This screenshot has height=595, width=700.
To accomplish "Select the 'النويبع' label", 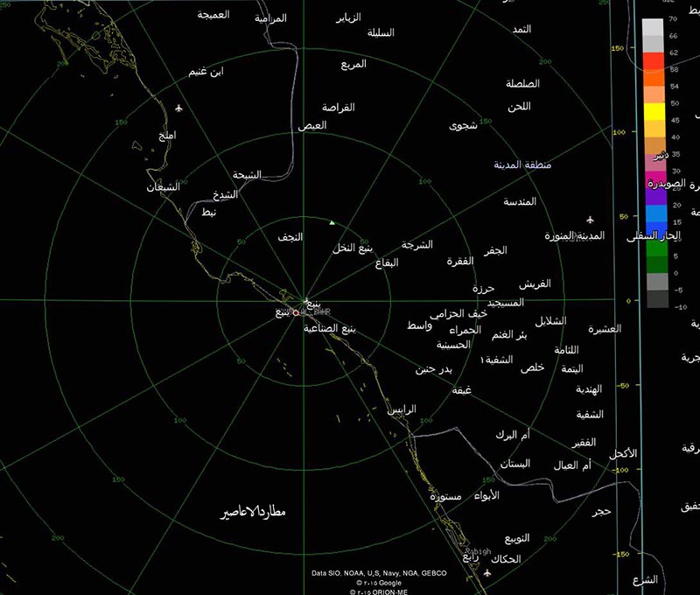I will click(x=517, y=539).
